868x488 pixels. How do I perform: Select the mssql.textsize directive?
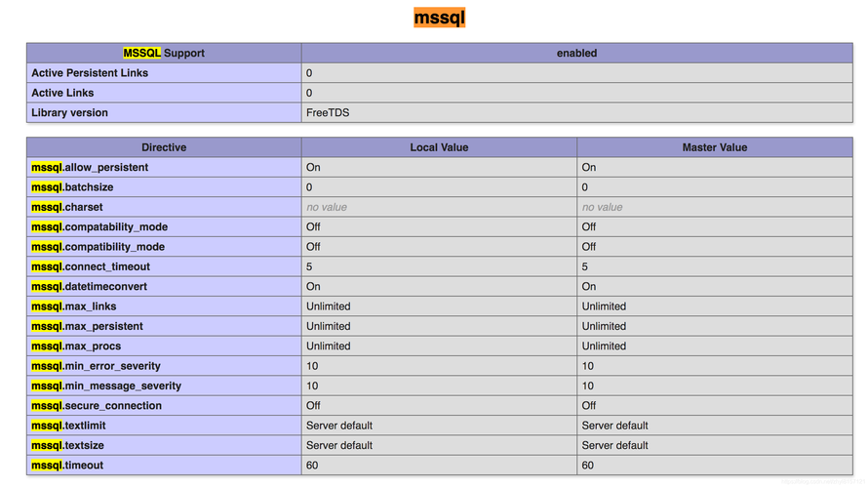(x=67, y=446)
